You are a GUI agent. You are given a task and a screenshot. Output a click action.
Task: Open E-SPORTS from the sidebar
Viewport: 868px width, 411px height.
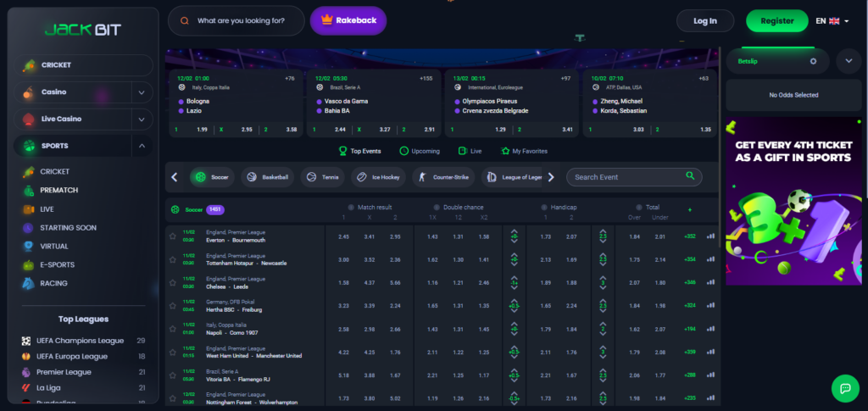(x=57, y=264)
